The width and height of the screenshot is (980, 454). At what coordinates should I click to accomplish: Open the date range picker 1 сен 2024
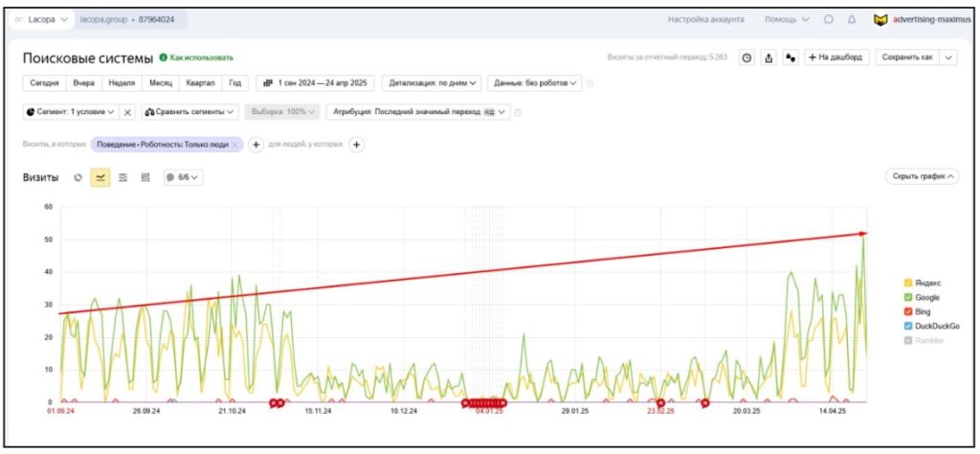pyautogui.click(x=315, y=83)
